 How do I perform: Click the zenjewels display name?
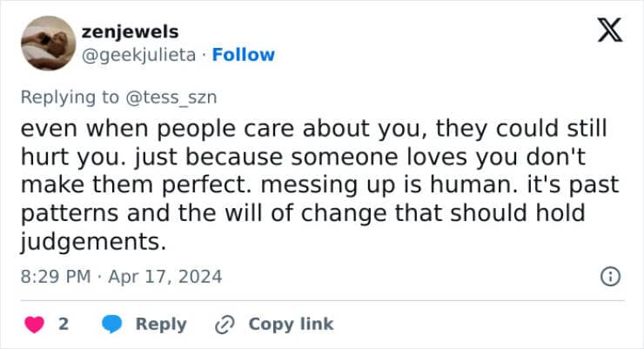pos(130,31)
